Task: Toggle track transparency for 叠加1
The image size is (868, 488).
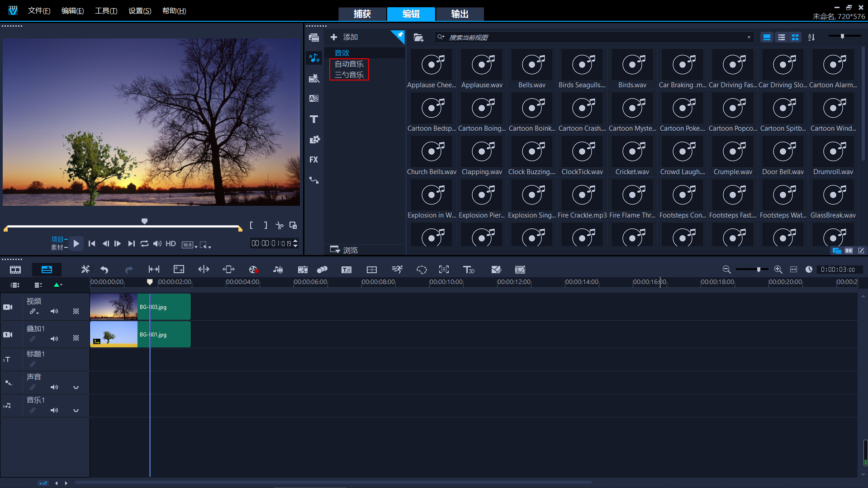Action: pyautogui.click(x=76, y=338)
